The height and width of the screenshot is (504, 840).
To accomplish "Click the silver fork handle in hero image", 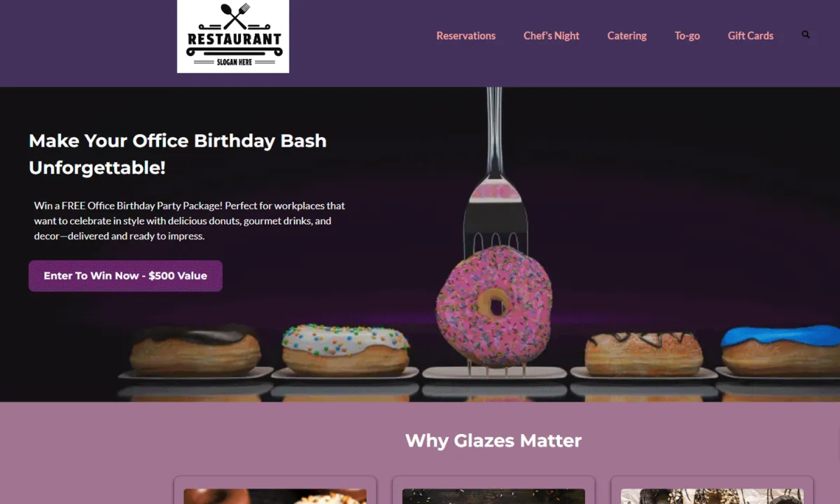I will click(495, 129).
